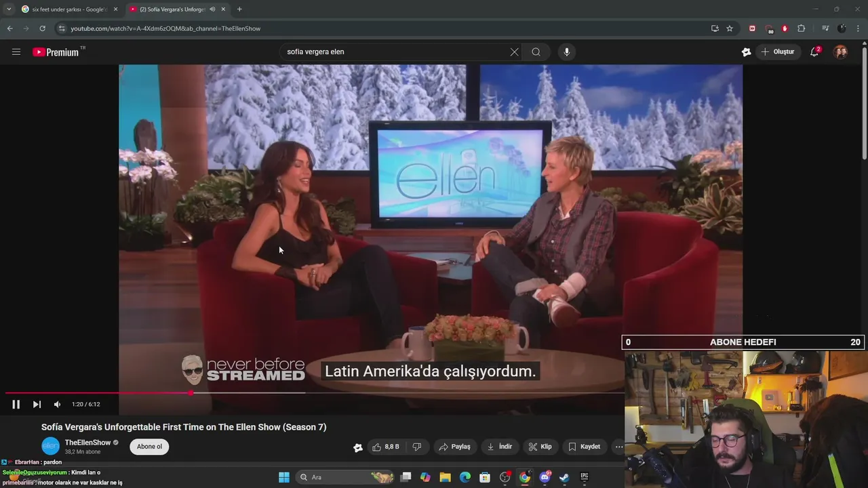Click Oluştur create button

coord(778,52)
